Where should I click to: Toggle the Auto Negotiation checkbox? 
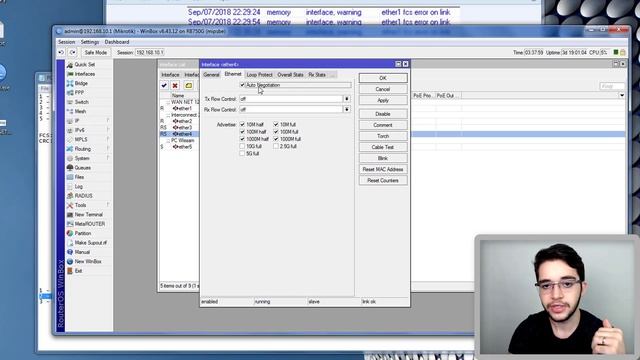(242, 85)
